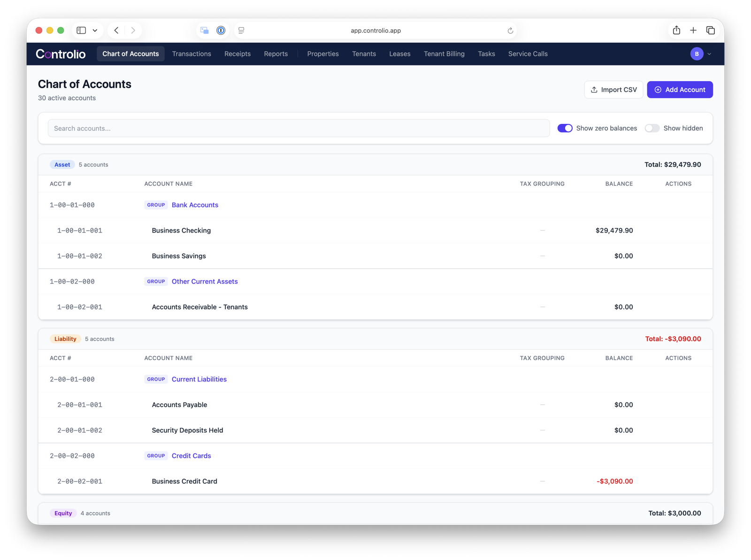Click the Controlio logo
Screen dimensions: 751x560
(61, 54)
